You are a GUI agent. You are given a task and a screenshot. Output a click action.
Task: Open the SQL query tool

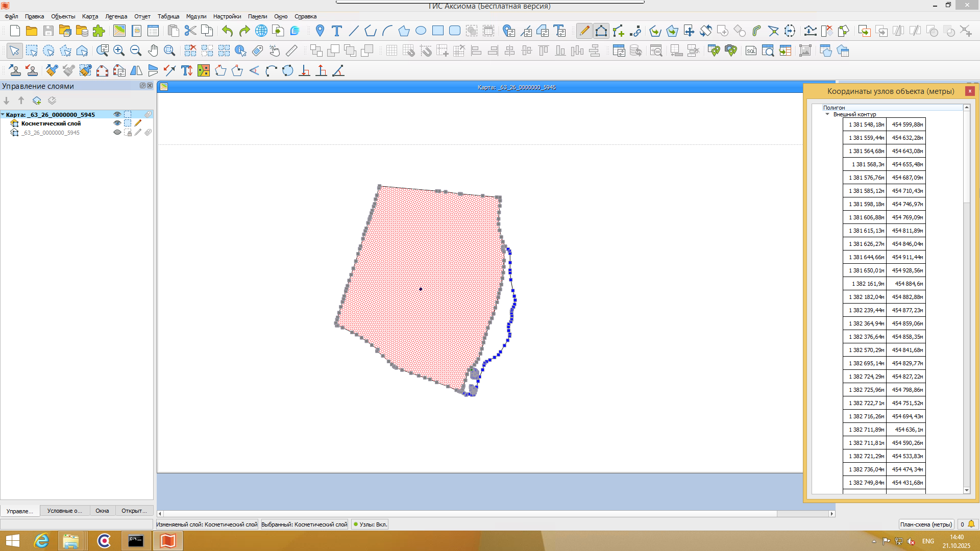(x=751, y=51)
